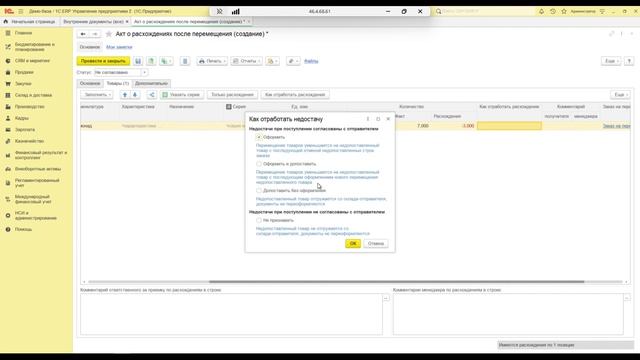Select Оформить и допоставить radio option
This screenshot has height=360, width=640.
[259, 164]
